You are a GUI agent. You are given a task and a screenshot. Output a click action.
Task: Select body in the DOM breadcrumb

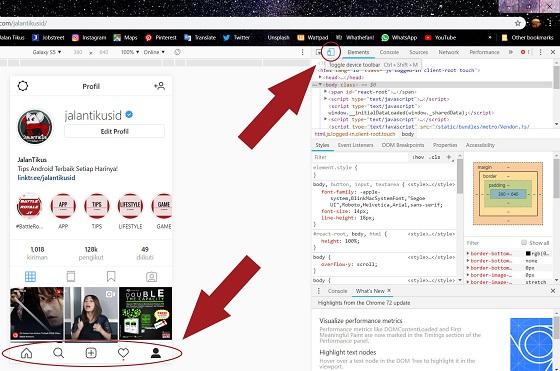(x=408, y=134)
